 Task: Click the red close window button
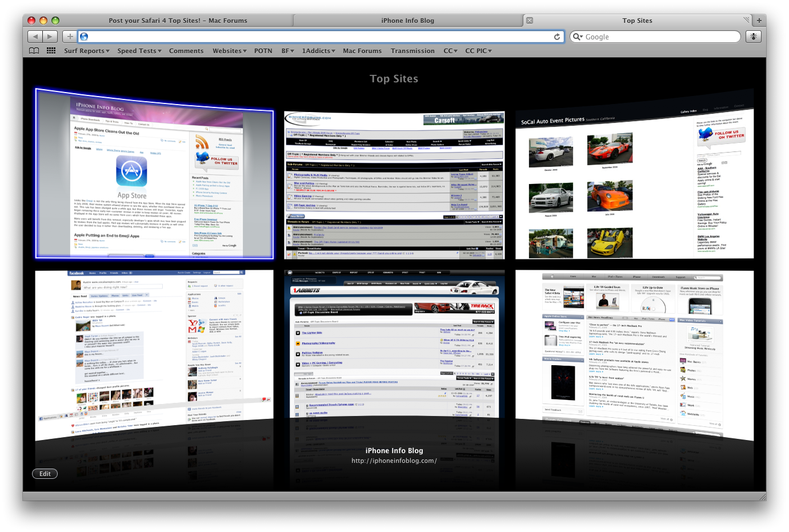(31, 21)
